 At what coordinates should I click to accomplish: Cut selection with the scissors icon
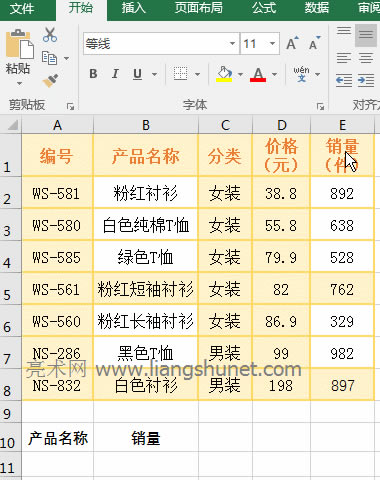click(50, 35)
